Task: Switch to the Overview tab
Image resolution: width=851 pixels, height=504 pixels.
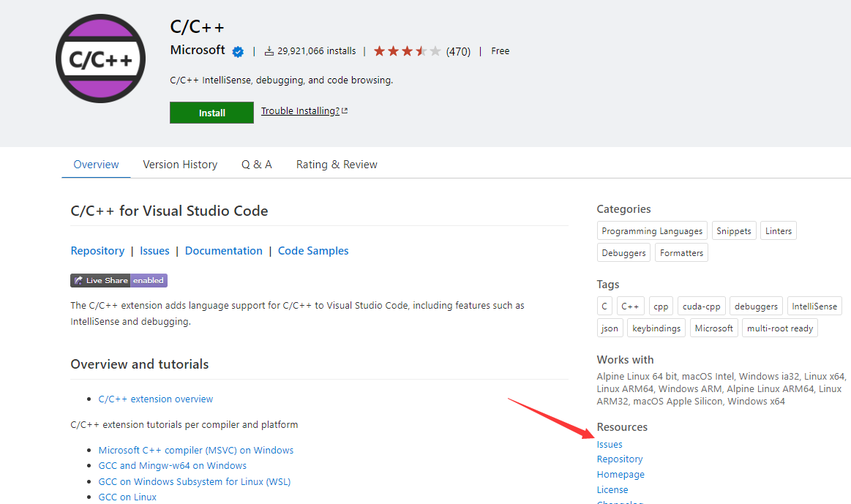Action: (96, 165)
